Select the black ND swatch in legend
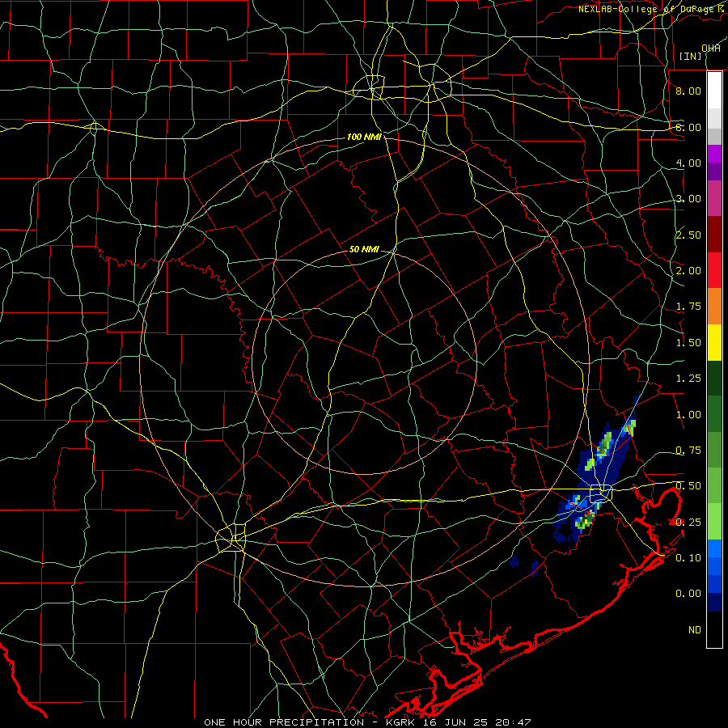This screenshot has height=728, width=728. coord(714,629)
